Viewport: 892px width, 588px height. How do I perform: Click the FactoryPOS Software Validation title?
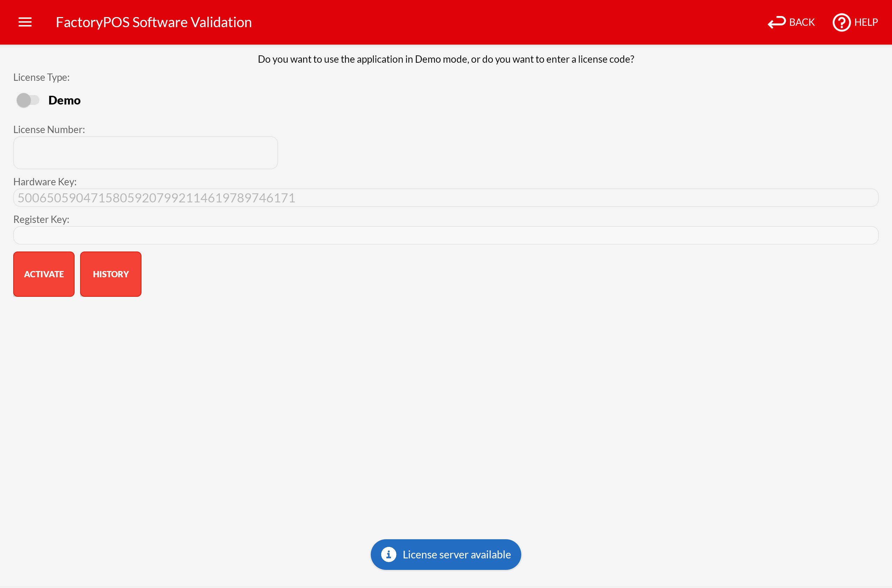point(154,22)
